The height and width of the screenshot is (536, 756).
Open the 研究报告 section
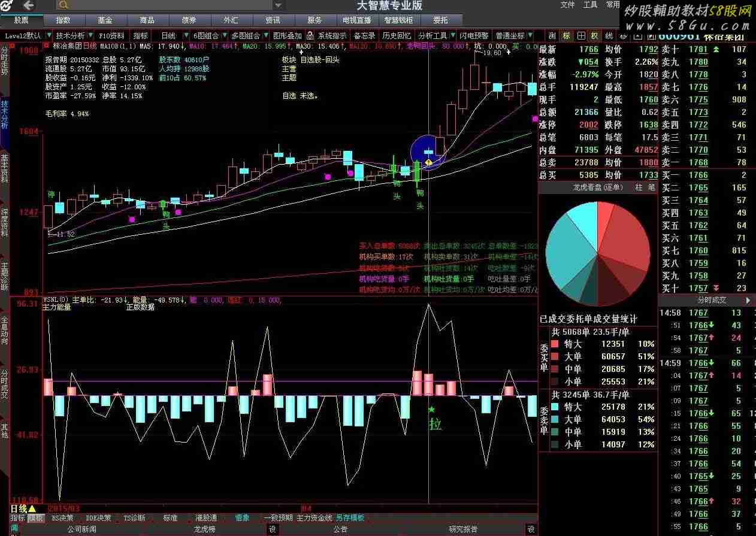[x=463, y=529]
